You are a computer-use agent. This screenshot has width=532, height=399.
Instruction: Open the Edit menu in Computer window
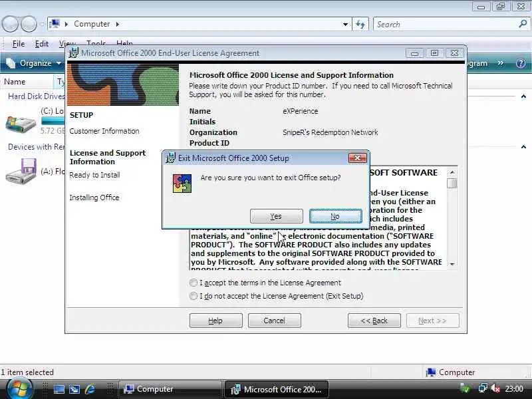coord(41,44)
